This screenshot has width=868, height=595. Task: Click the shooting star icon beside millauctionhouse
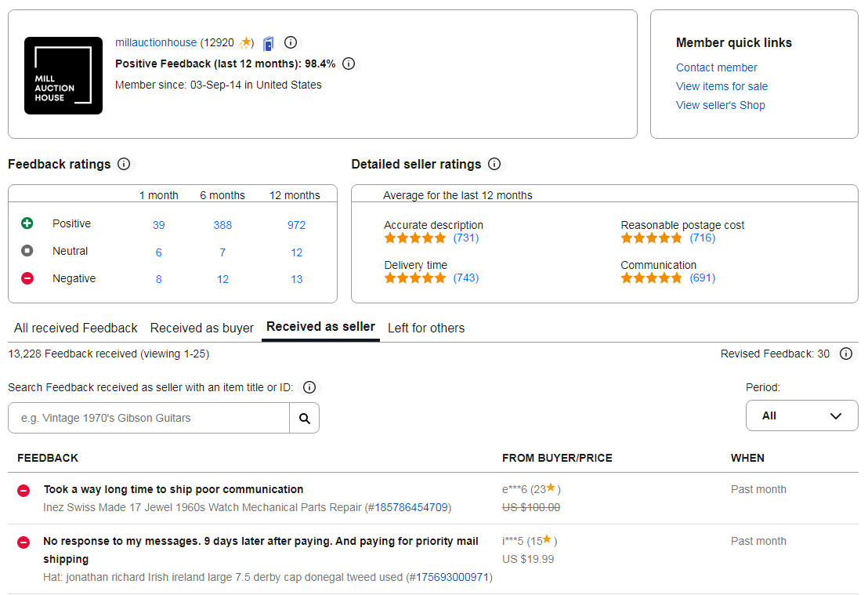[x=246, y=42]
